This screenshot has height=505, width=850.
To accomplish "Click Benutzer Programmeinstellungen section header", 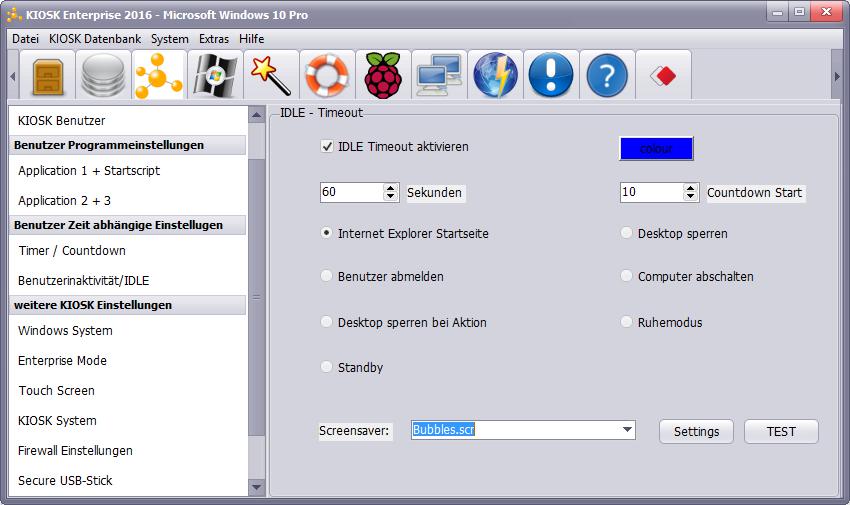I will 128,145.
